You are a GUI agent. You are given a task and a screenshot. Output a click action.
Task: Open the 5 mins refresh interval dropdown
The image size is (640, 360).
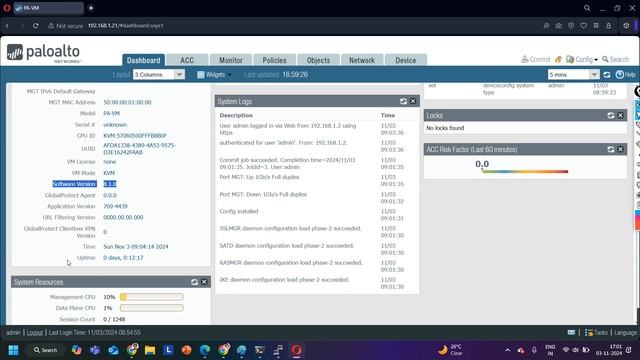click(573, 75)
